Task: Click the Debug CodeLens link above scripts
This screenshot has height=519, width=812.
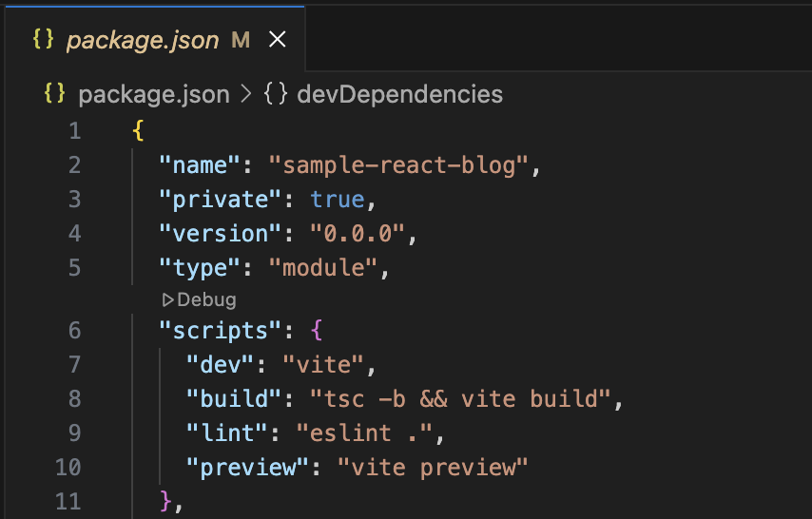Action: point(206,299)
